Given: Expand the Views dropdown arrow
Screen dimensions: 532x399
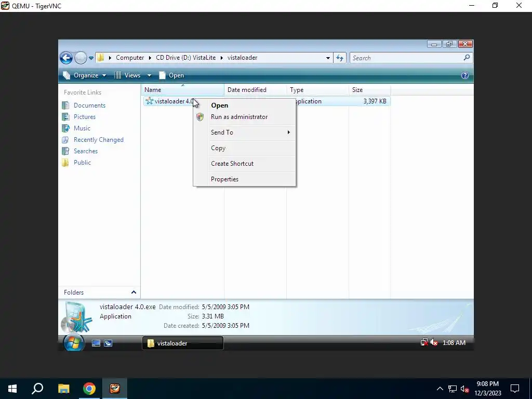Looking at the screenshot, I should click(x=149, y=75).
